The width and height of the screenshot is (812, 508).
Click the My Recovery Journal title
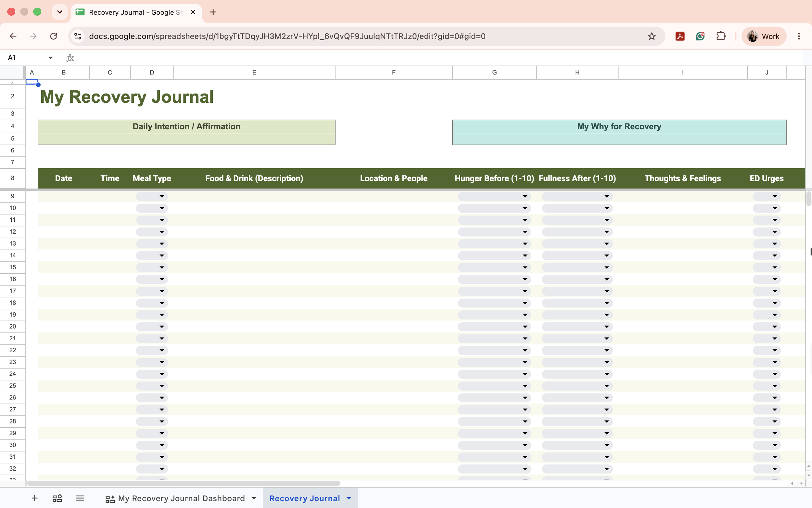point(127,97)
